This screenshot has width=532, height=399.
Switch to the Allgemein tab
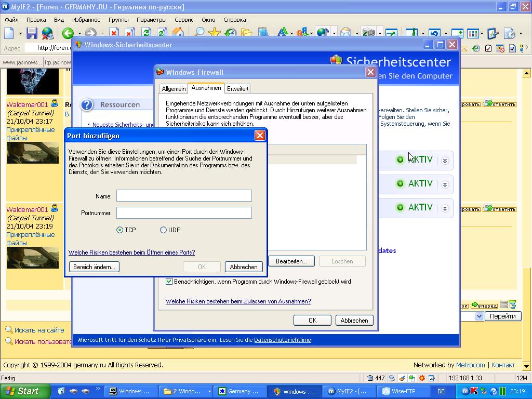[x=174, y=88]
